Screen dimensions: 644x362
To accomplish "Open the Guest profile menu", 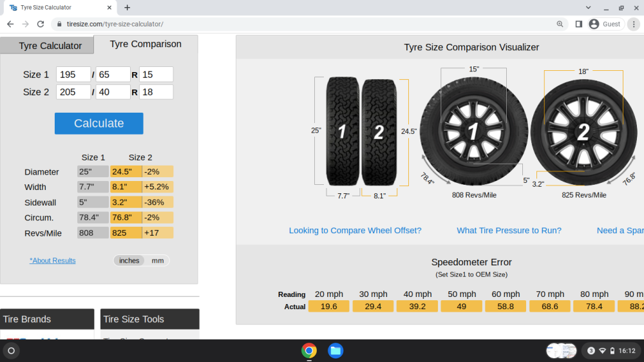I will [x=605, y=24].
